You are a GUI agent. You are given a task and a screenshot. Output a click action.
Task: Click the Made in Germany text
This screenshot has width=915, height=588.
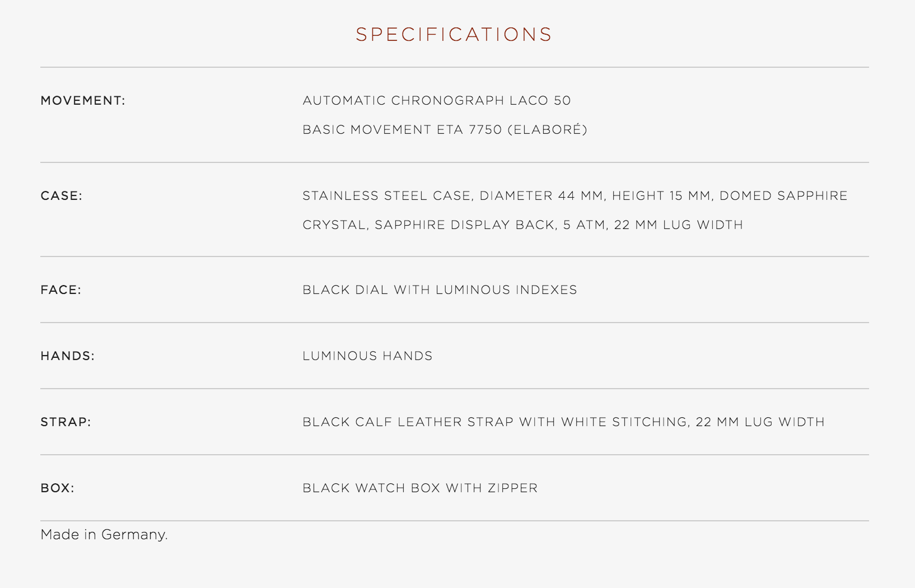point(104,535)
